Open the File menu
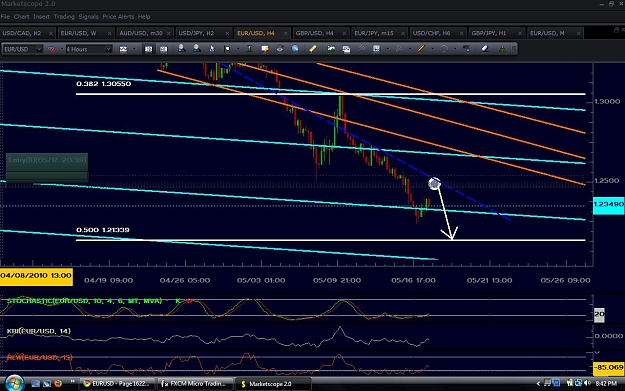This screenshot has width=625, height=391. click(x=5, y=17)
